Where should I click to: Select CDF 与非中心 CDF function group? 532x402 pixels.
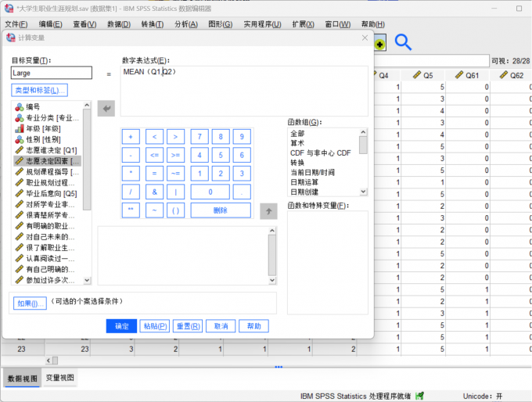[320, 153]
